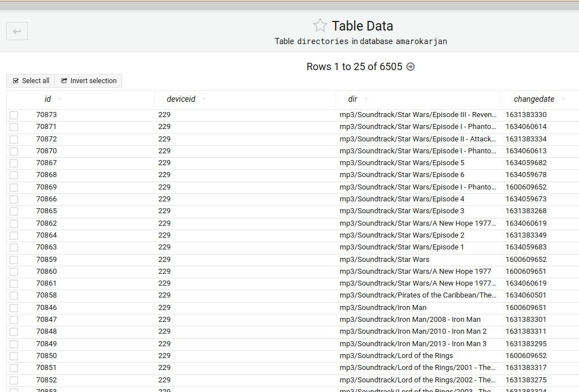This screenshot has height=392, width=579.
Task: Toggle checkbox for Iron Man row 70846
Action: click(14, 308)
